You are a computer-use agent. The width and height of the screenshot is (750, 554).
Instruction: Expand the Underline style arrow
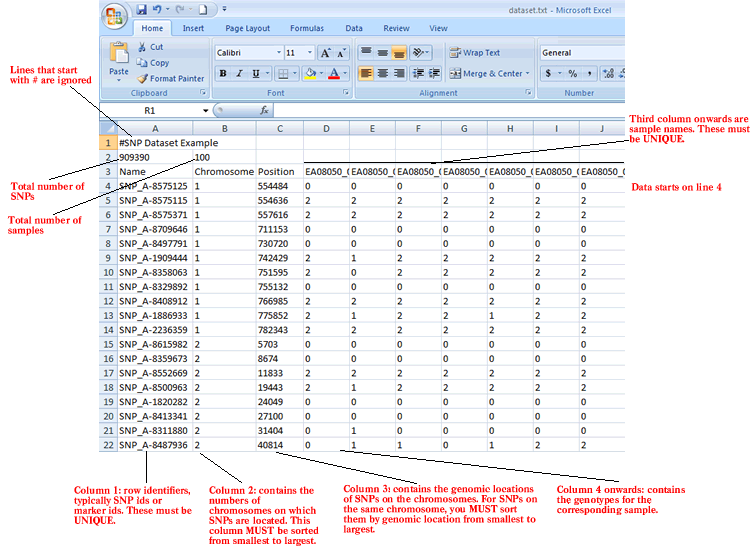click(267, 74)
